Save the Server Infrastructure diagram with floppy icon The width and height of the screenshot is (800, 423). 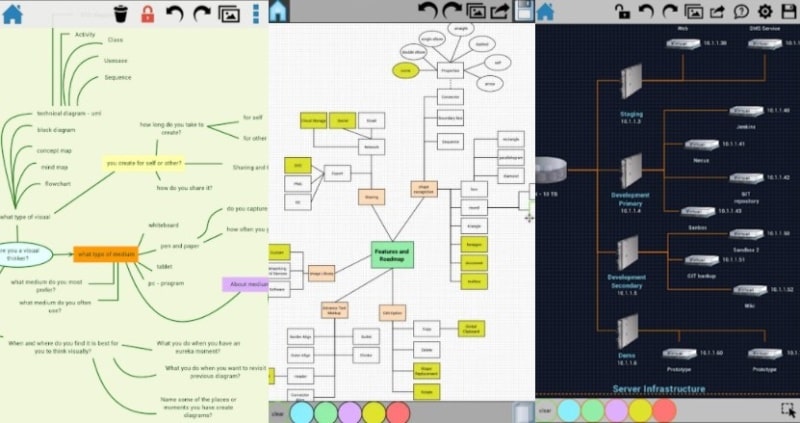[789, 11]
